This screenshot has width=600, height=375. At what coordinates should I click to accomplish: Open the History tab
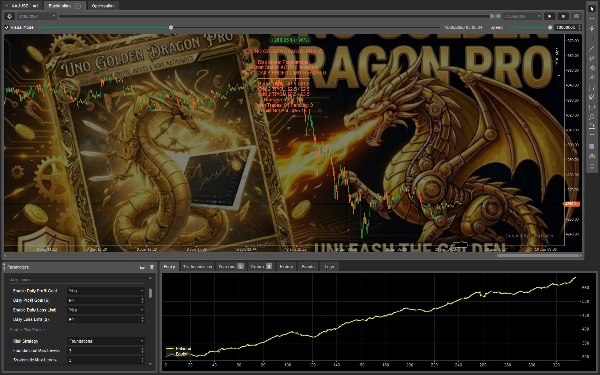(286, 266)
